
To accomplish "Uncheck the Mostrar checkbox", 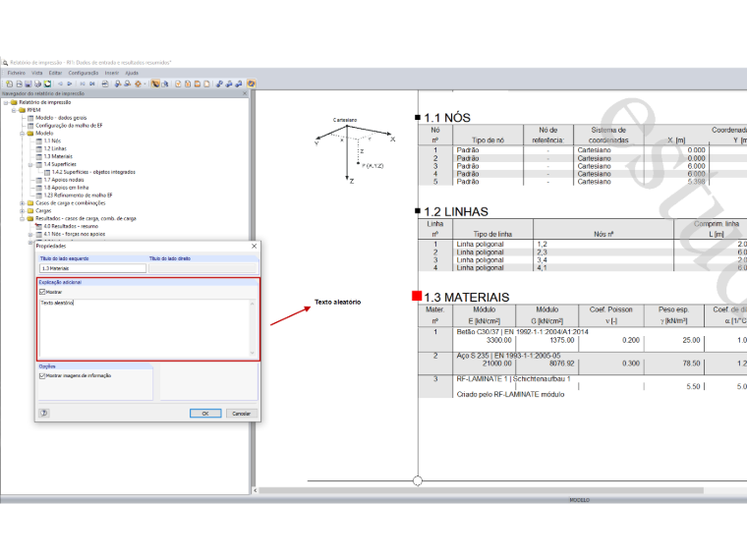I will tap(42, 292).
